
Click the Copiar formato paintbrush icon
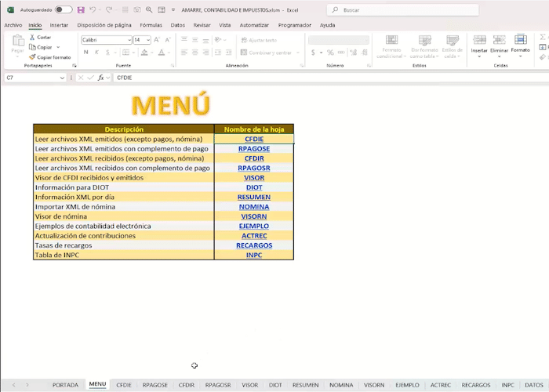coord(32,57)
